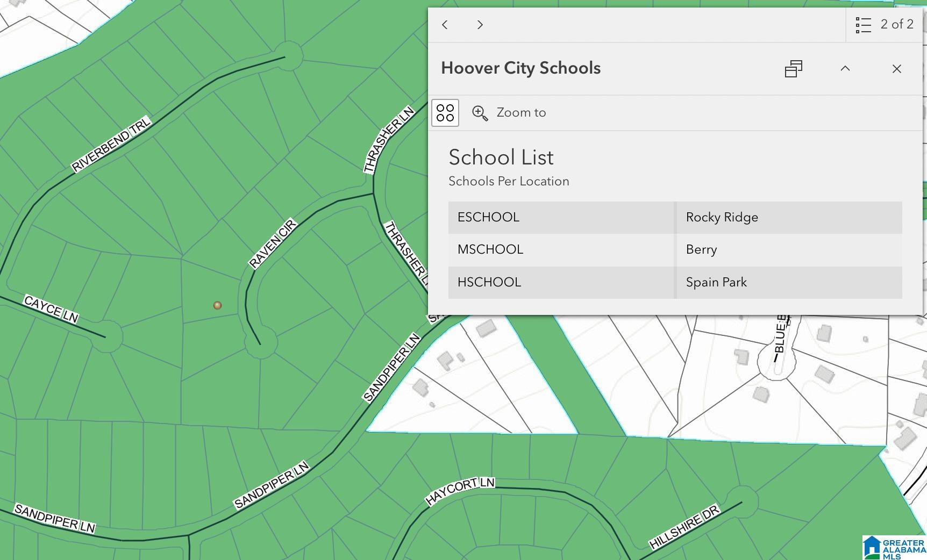Click the HAYCORT LN street label
The height and width of the screenshot is (560, 927).
click(x=460, y=491)
